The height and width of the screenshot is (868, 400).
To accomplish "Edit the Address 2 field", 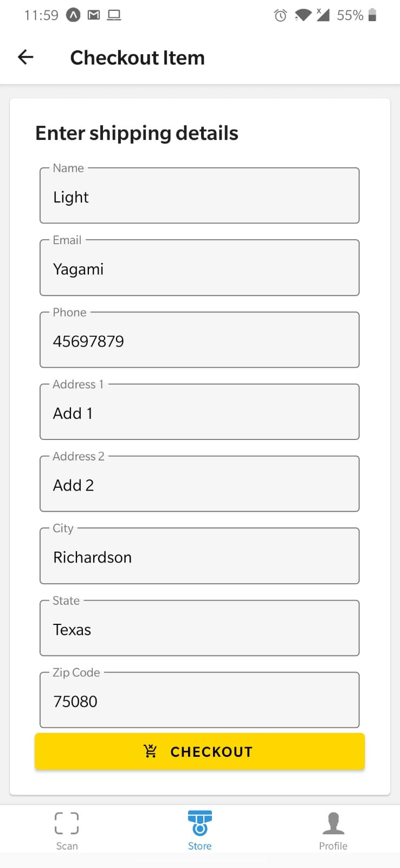I will [199, 484].
